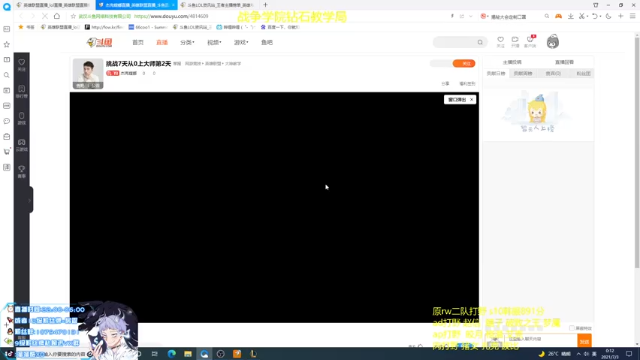Image resolution: width=640 pixels, height=360 pixels.
Task: Select 首页 in Douyu navigation
Action: (x=138, y=42)
